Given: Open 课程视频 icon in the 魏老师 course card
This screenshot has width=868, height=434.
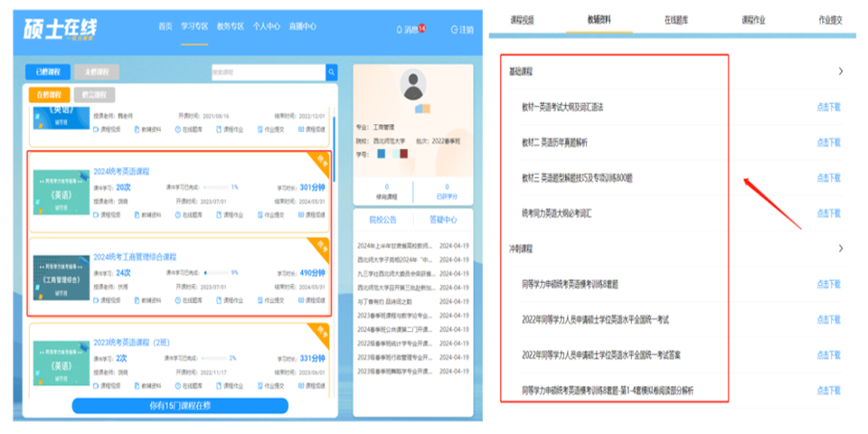Looking at the screenshot, I should (x=96, y=129).
